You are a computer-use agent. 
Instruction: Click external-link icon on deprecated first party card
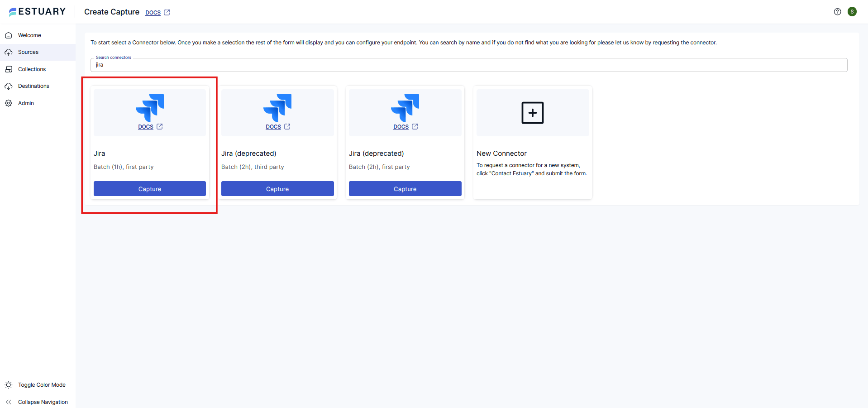(415, 127)
